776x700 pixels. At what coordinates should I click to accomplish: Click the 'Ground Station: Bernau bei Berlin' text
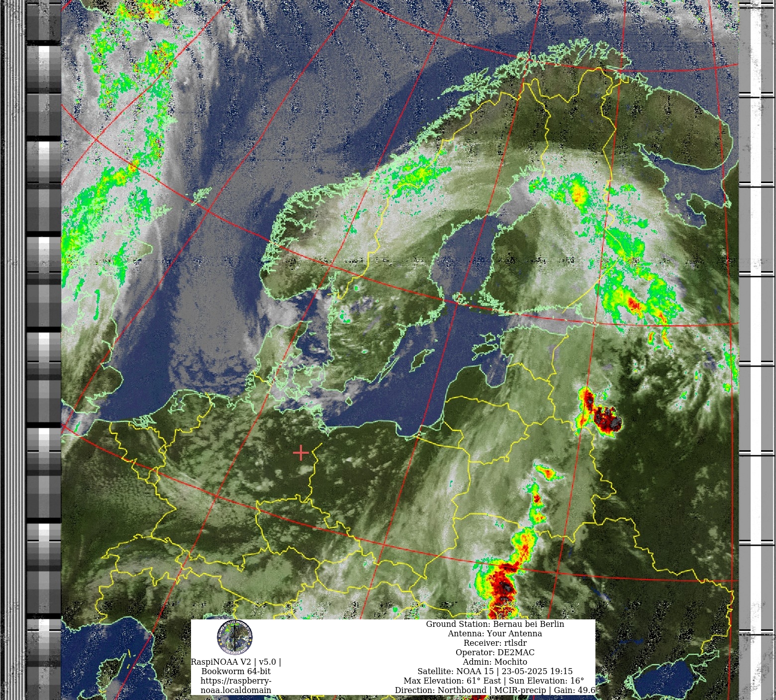(495, 624)
